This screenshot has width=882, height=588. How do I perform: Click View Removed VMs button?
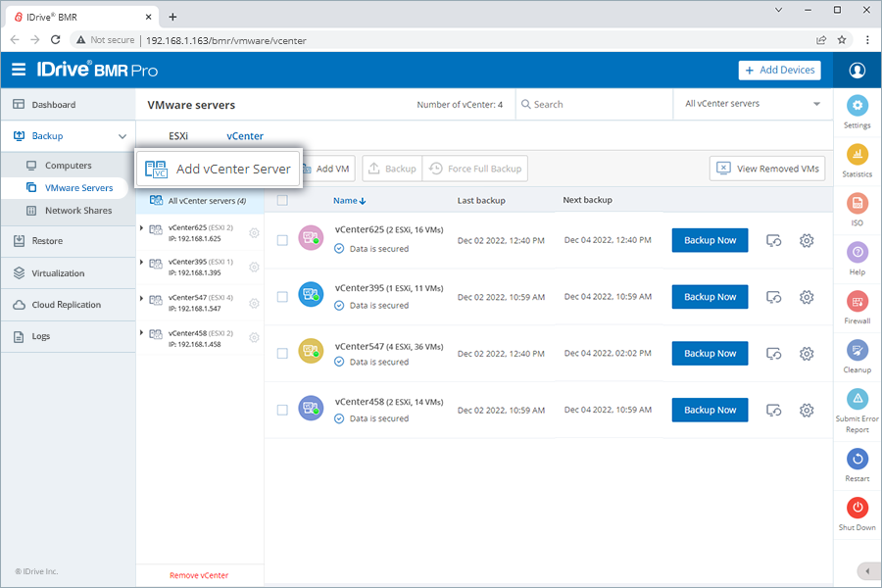tap(767, 169)
